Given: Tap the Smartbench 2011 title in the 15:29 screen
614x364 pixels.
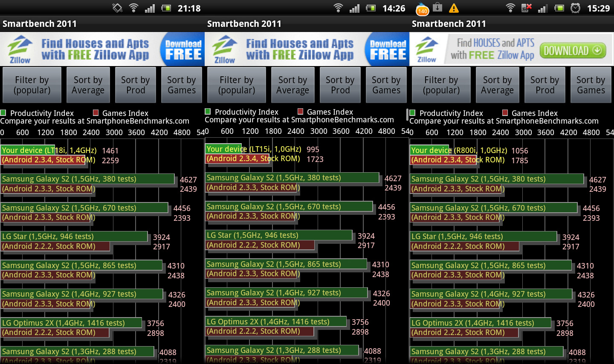Looking at the screenshot, I should [449, 24].
